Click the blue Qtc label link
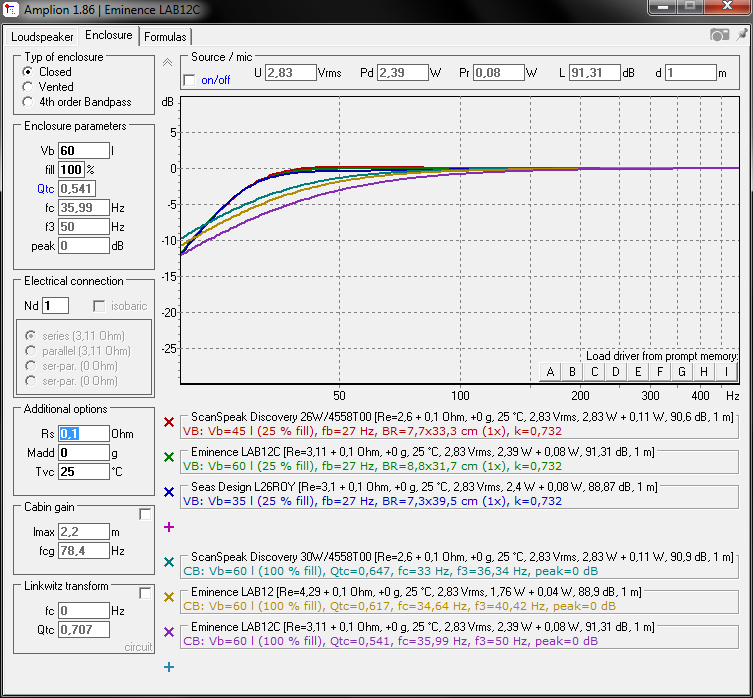 [46, 189]
